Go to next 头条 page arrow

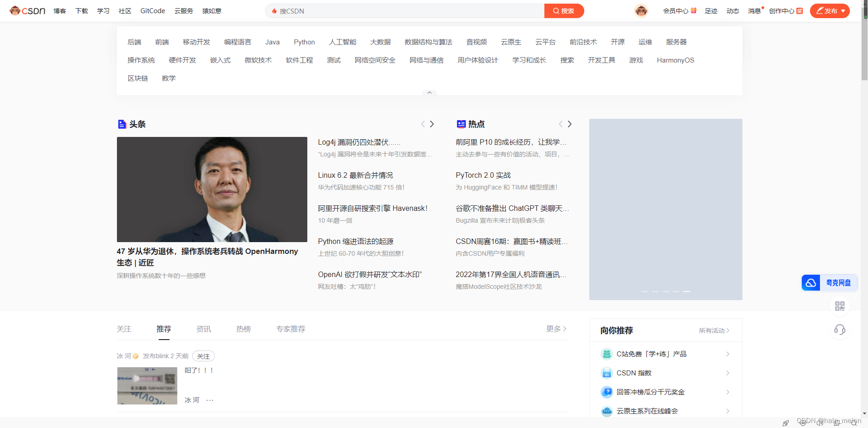(432, 124)
